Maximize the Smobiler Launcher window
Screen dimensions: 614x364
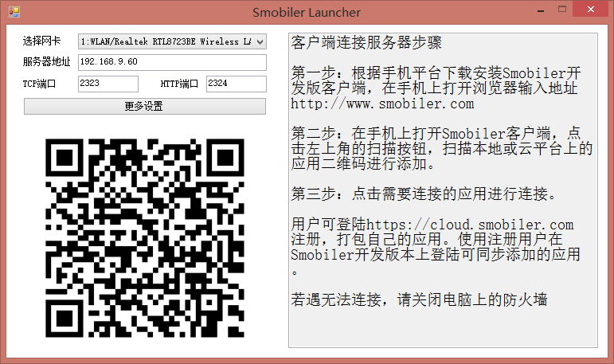click(x=562, y=10)
